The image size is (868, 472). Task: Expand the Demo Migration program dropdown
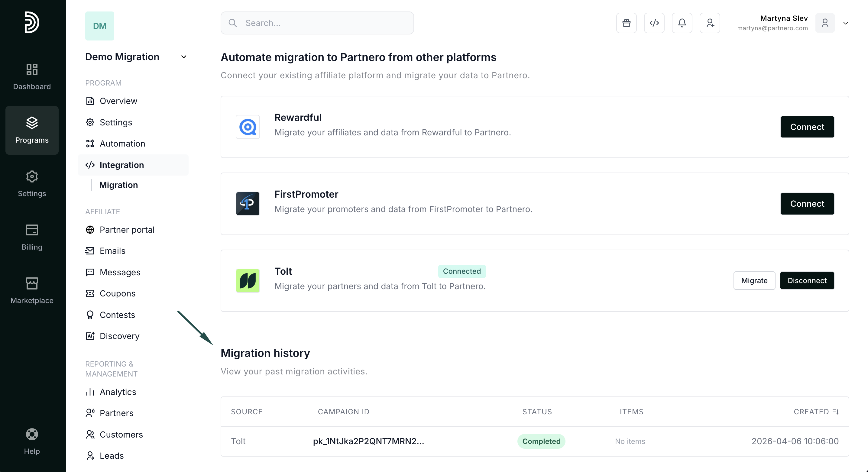(x=184, y=57)
